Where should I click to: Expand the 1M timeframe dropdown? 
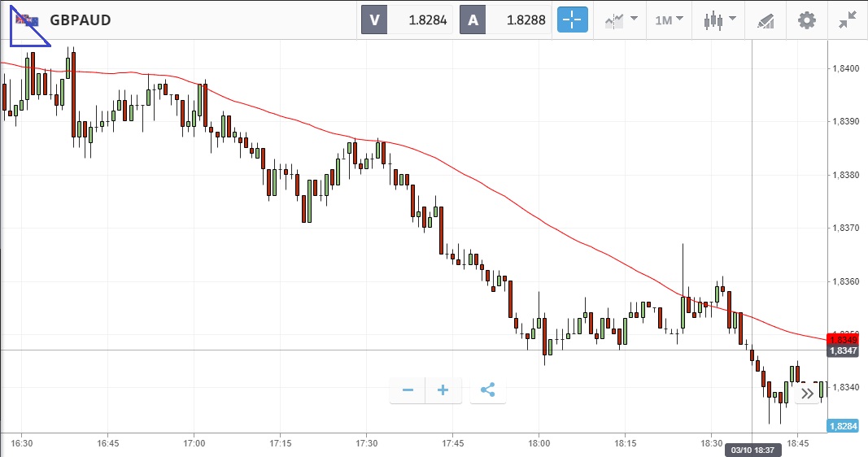point(669,20)
